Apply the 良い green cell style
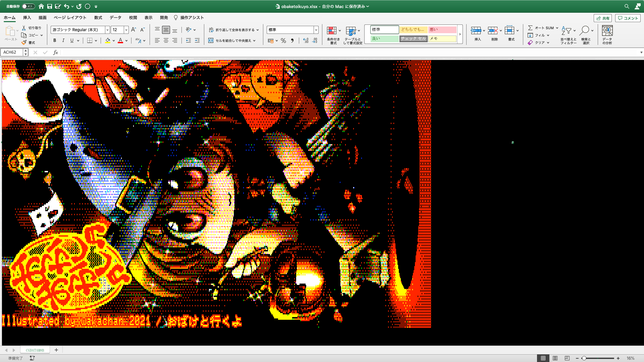This screenshot has height=362, width=644. 384,39
